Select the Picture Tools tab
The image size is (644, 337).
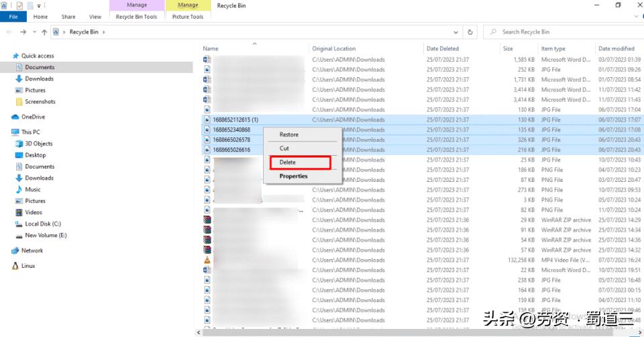188,17
